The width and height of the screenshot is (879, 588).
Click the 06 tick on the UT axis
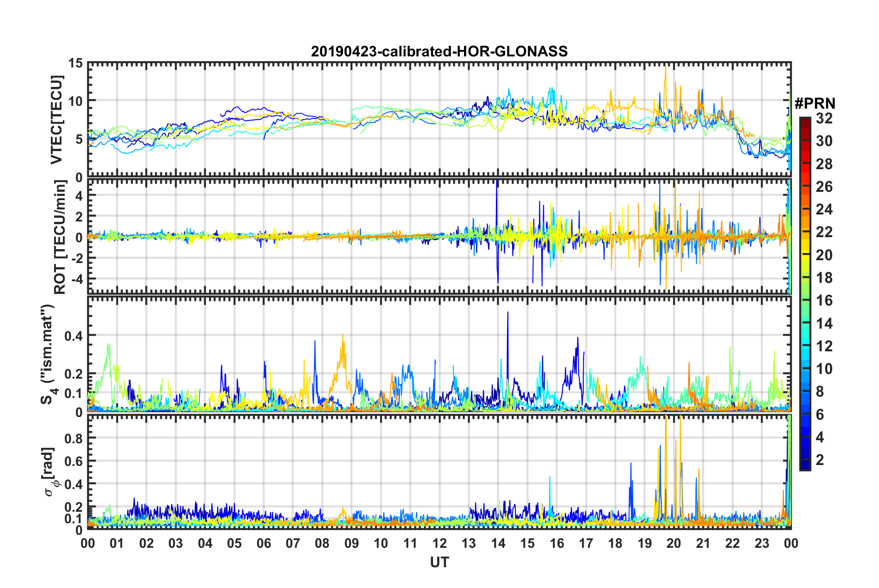point(263,543)
